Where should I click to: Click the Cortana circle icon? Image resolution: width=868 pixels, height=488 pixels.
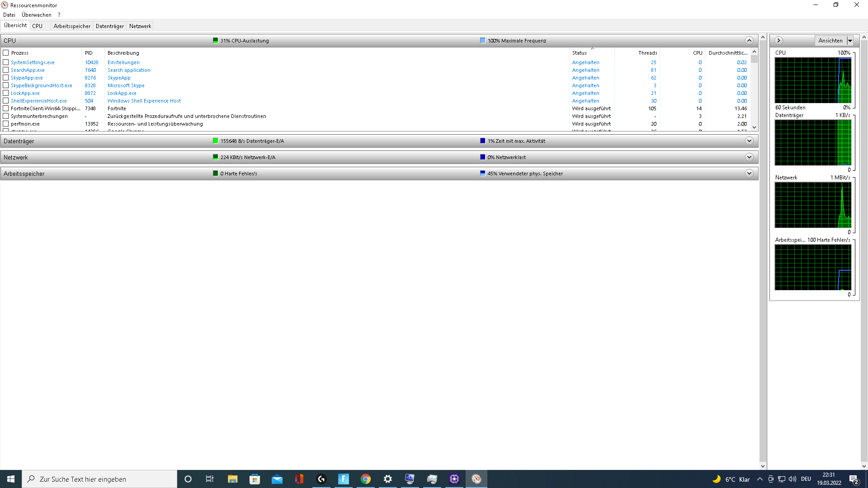188,479
